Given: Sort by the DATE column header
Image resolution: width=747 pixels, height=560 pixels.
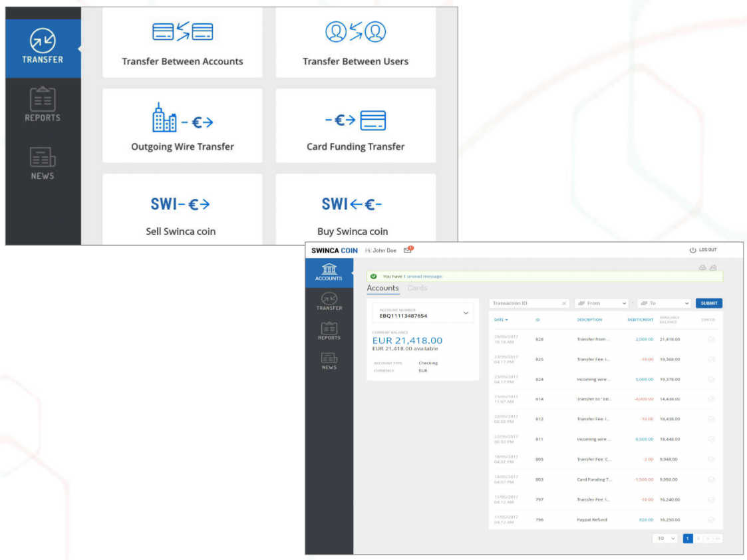Looking at the screenshot, I should point(501,320).
